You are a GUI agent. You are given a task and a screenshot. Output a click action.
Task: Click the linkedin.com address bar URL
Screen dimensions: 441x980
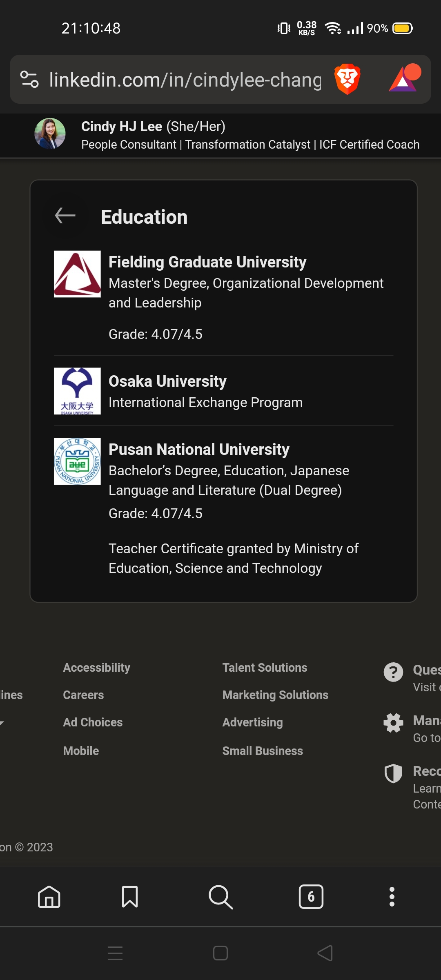(185, 80)
